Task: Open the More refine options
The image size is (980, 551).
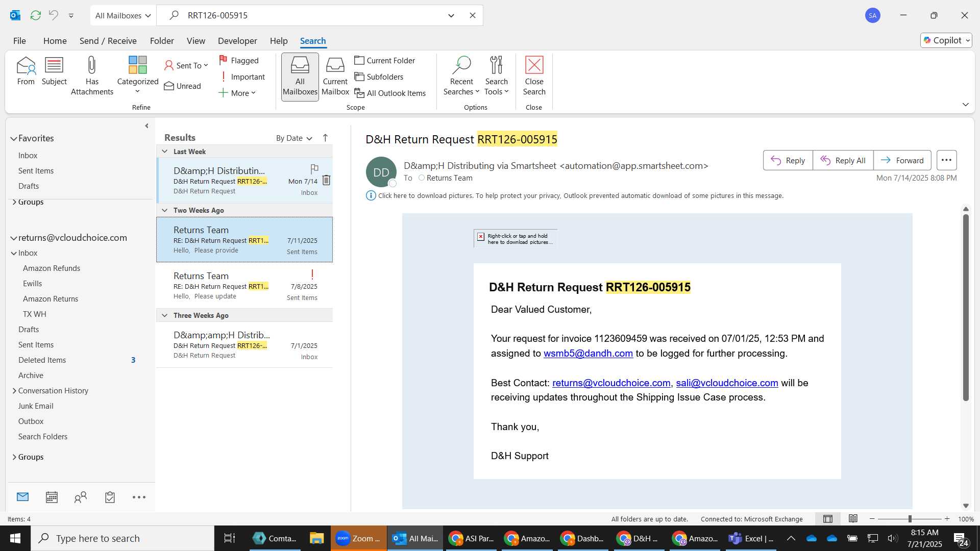Action: (x=237, y=93)
